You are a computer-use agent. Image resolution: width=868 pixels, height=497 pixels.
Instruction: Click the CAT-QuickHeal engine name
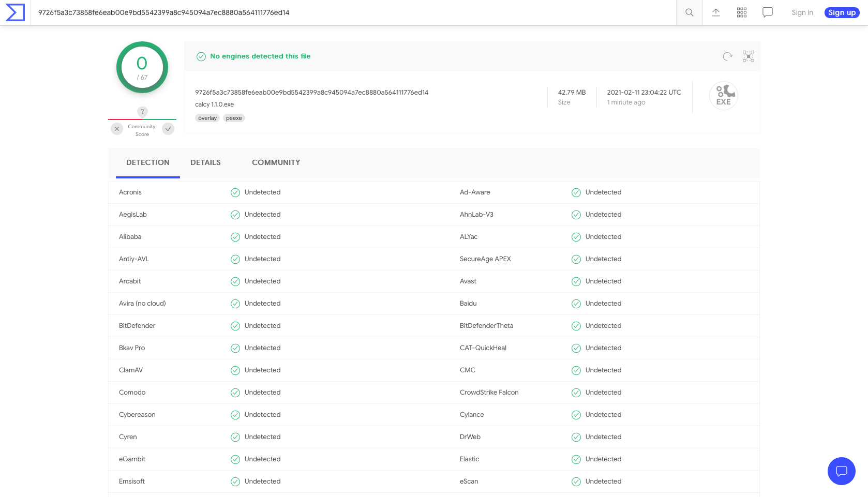(x=483, y=348)
